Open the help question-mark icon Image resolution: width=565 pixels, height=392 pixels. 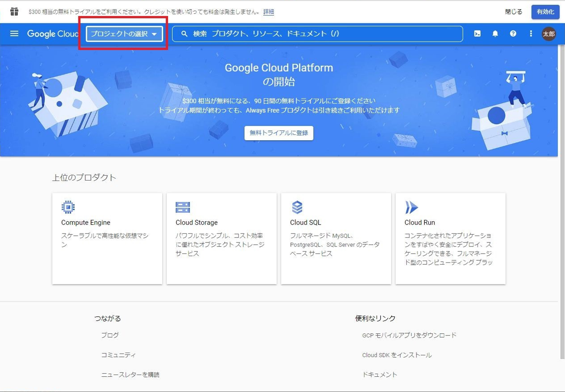[513, 34]
